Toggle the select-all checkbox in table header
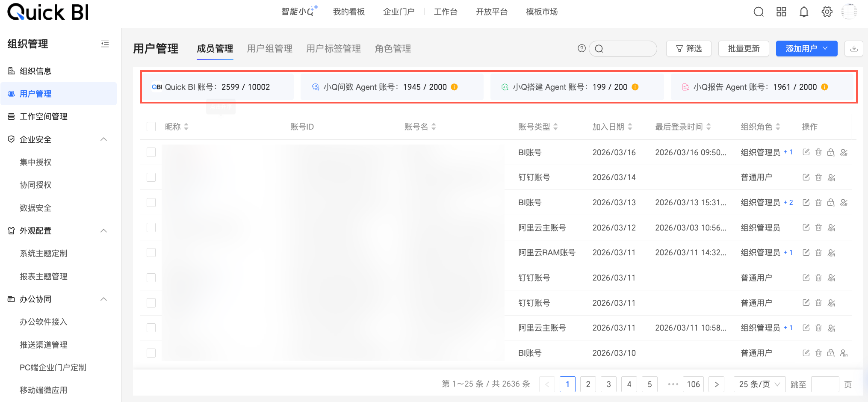The width and height of the screenshot is (868, 402). [x=151, y=127]
